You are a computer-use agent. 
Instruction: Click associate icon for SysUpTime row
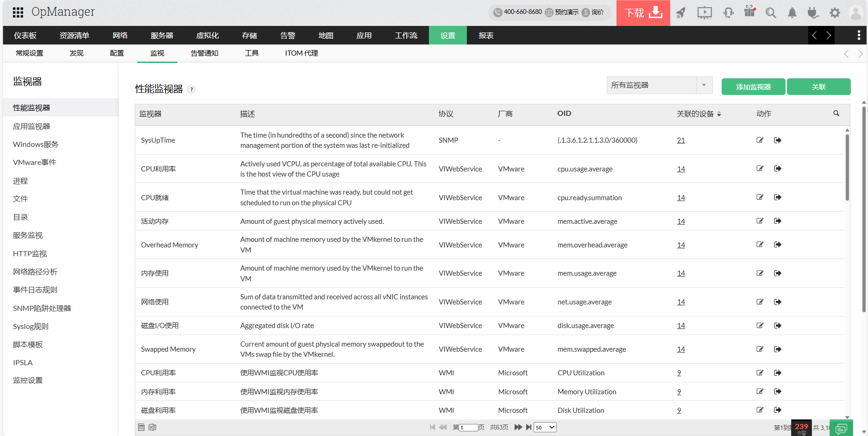click(778, 140)
